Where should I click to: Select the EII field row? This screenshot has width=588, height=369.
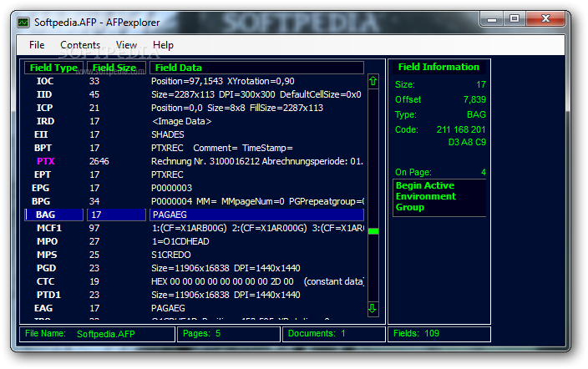(x=195, y=134)
